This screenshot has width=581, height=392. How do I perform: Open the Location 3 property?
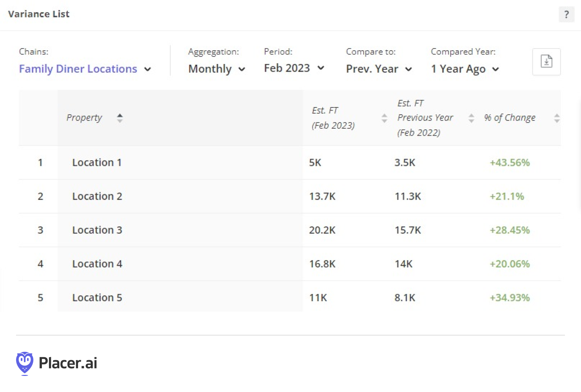click(97, 230)
